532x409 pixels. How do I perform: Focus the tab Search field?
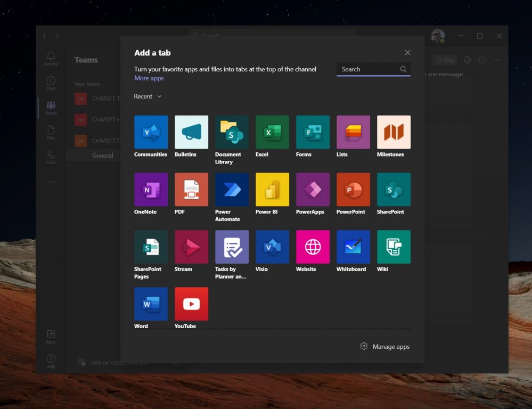tap(373, 69)
